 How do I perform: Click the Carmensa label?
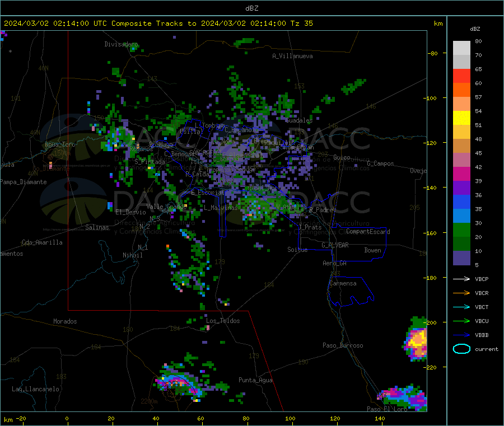[343, 283]
